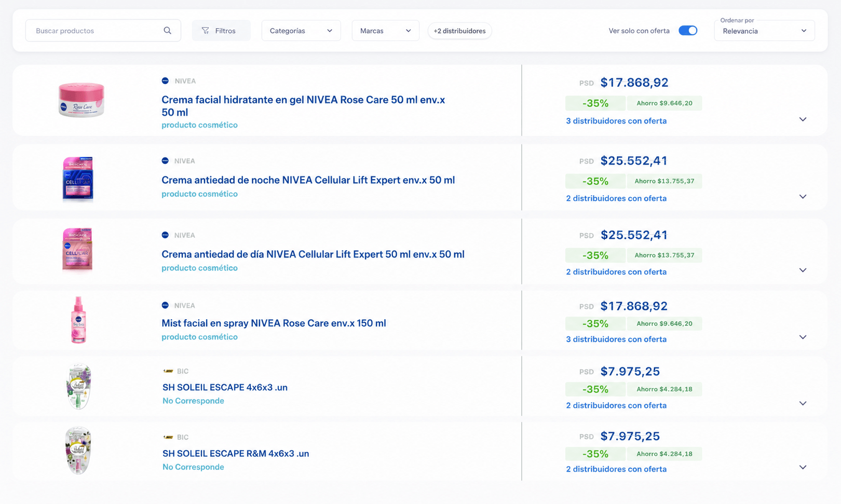841x504 pixels.
Task: Click '2 distribuidores con oferta' for SOLEIL ESCAPE R&M
Action: click(x=616, y=469)
